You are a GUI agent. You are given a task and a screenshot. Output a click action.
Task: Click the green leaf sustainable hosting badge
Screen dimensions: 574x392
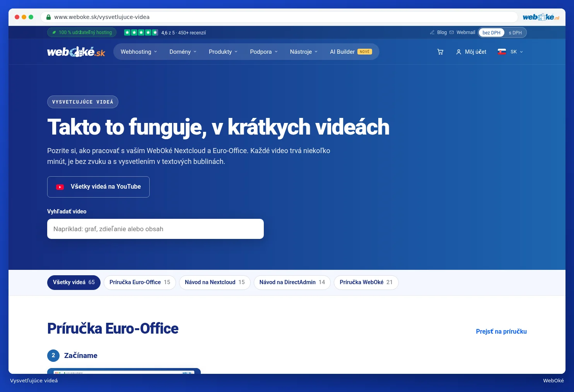point(82,32)
